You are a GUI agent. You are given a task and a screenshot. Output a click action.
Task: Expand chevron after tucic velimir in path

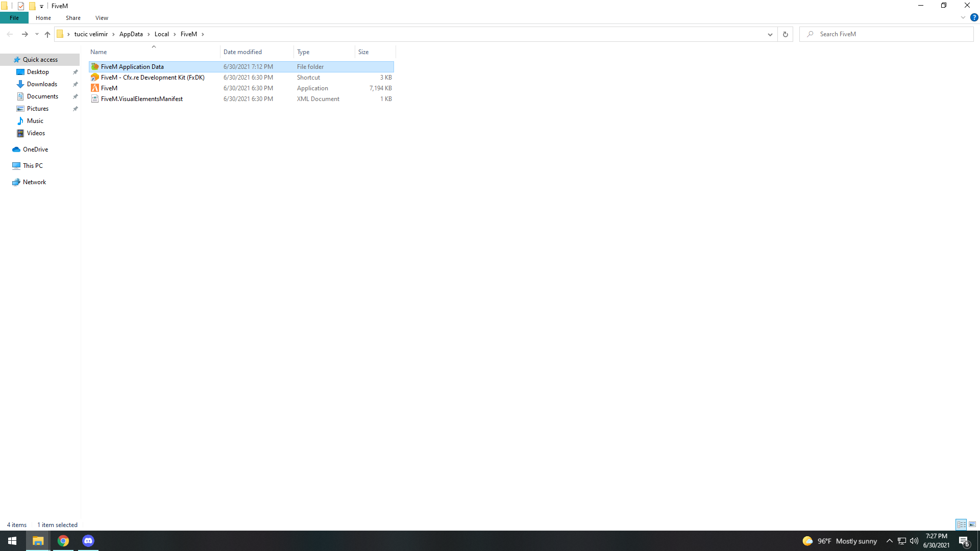click(113, 34)
